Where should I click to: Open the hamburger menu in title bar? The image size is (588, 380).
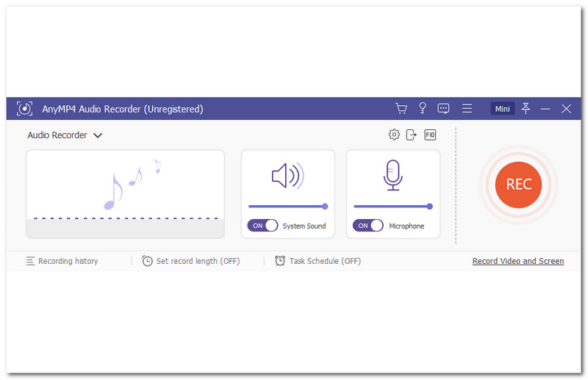pyautogui.click(x=467, y=108)
